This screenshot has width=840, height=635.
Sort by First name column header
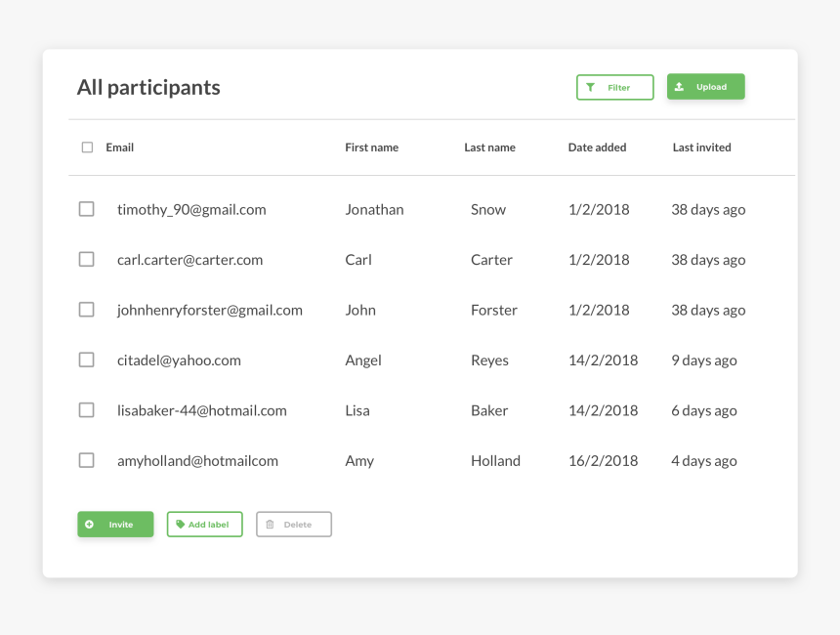point(371,148)
